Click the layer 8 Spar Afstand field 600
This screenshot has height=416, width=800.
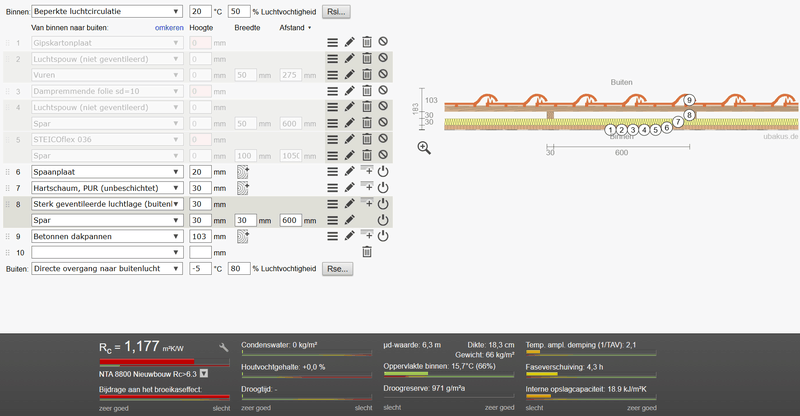point(290,221)
